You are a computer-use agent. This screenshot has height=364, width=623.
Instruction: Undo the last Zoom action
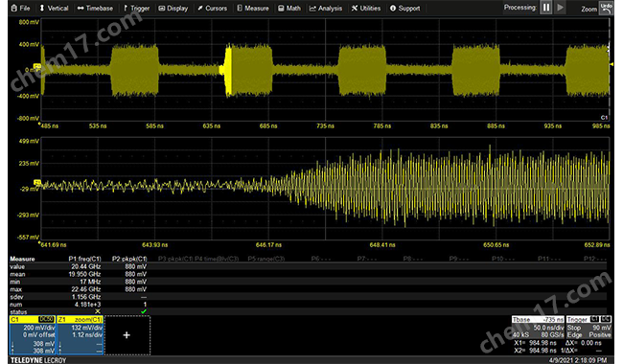[607, 8]
